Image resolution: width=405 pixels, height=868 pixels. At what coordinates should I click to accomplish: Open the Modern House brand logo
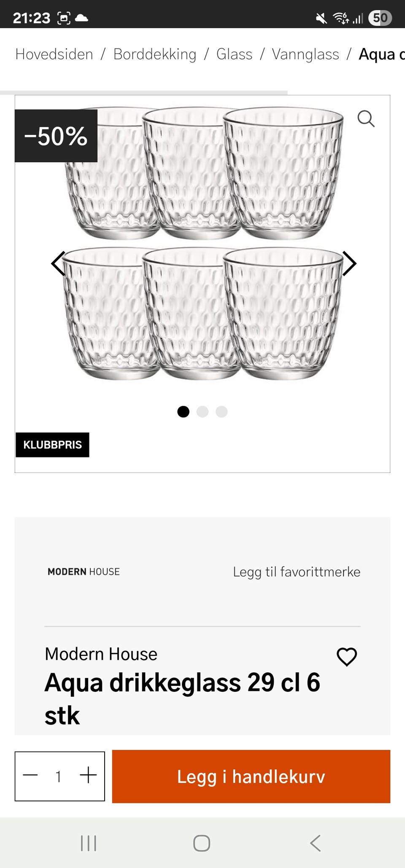[x=84, y=572]
